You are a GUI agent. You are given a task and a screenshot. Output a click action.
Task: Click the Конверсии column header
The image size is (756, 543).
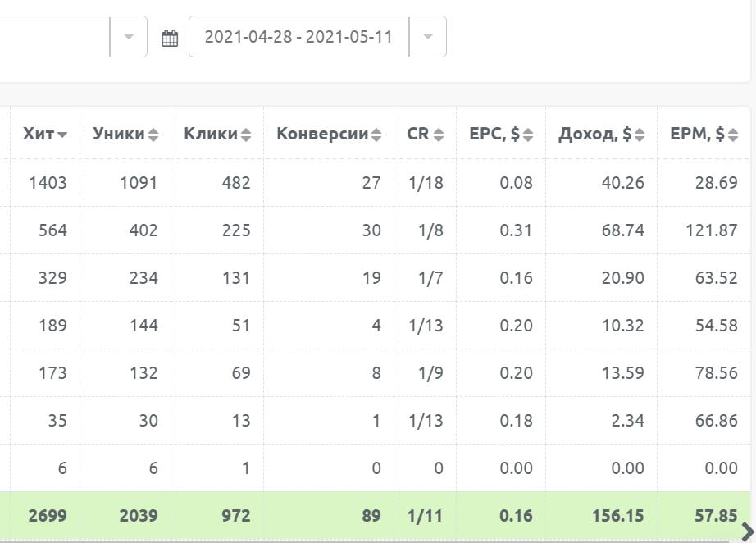pos(322,134)
